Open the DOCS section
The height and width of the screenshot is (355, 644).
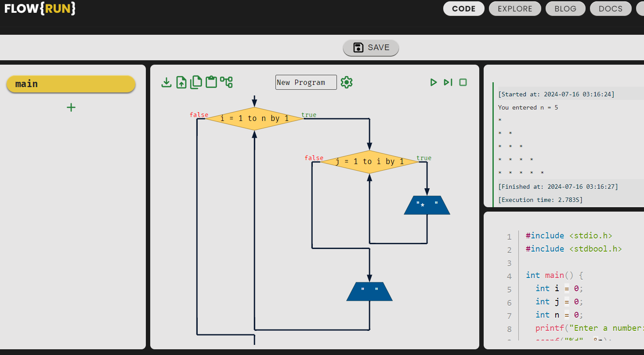coord(611,8)
